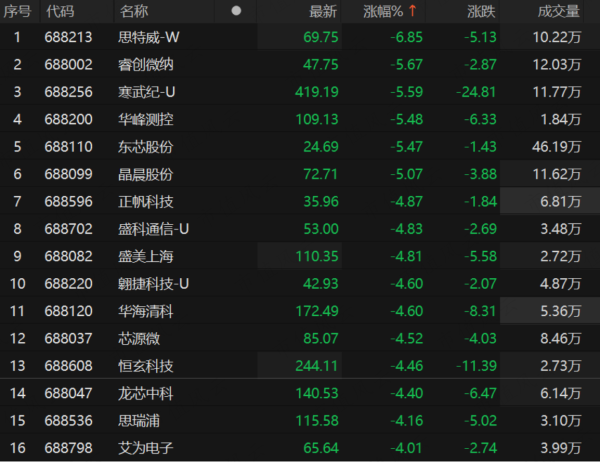Click price change -11.39
This screenshot has height=462, width=600.
(476, 366)
